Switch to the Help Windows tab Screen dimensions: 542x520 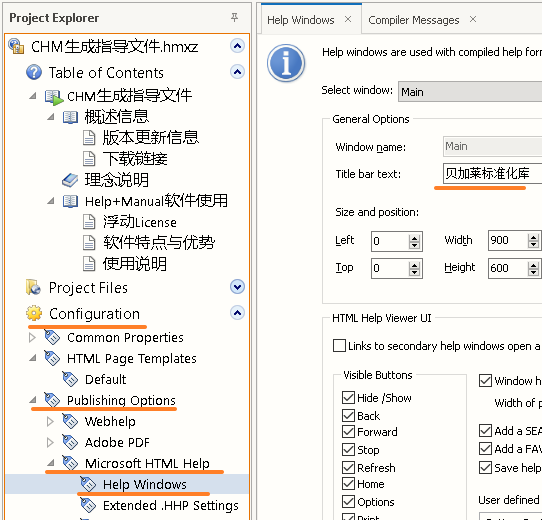[301, 20]
